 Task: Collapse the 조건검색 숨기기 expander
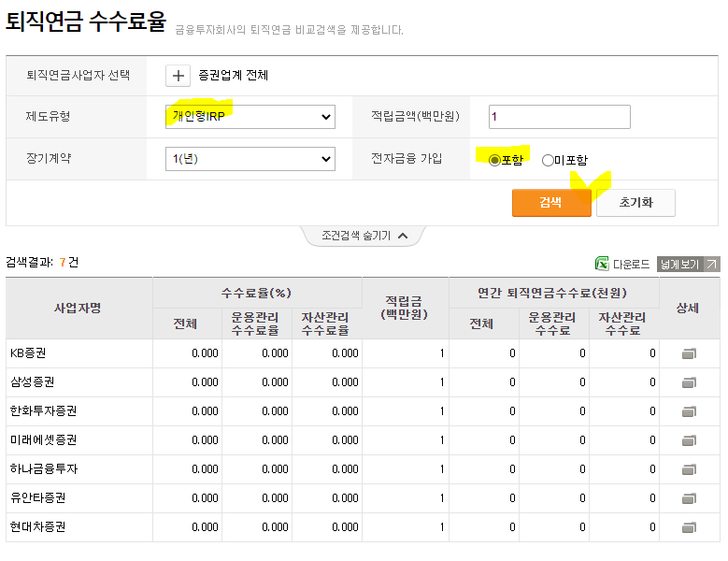(364, 236)
